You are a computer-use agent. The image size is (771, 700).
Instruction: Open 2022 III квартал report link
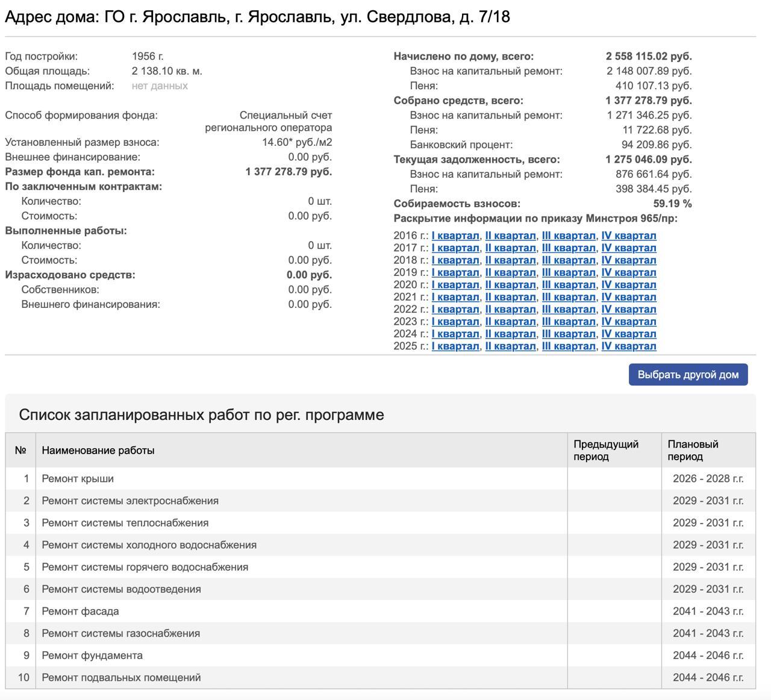568,310
